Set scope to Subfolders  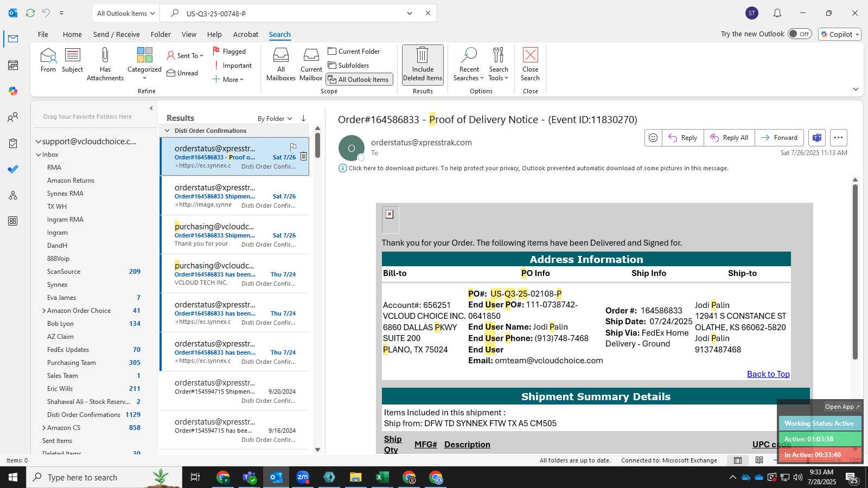[x=348, y=66]
